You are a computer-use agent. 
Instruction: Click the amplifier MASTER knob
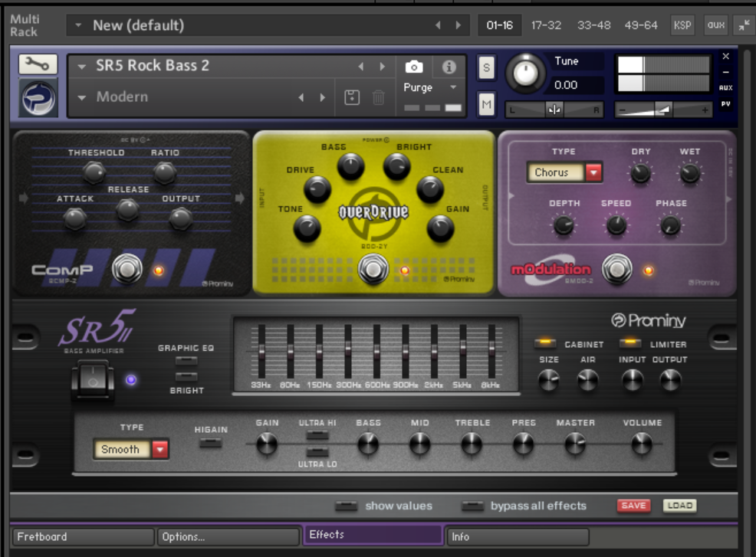pos(575,444)
